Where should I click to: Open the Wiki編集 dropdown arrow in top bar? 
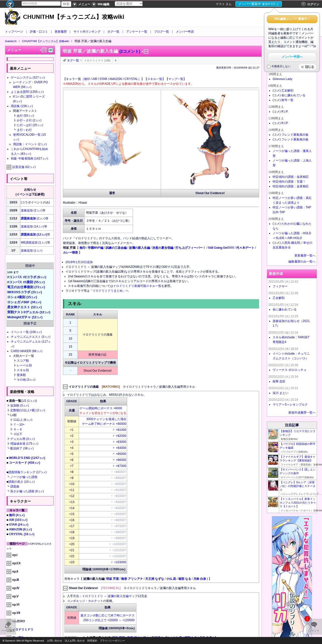click(x=94, y=4)
